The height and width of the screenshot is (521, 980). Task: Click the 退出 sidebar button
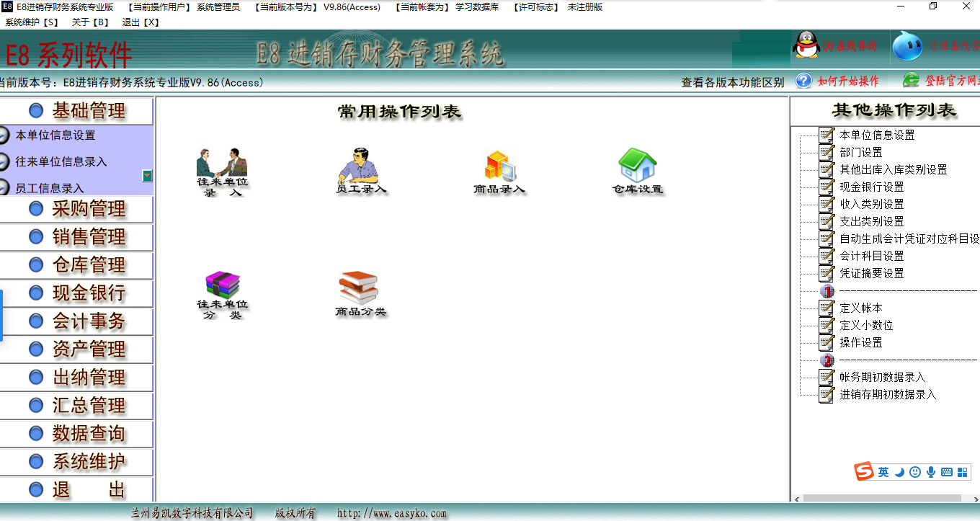[76, 490]
